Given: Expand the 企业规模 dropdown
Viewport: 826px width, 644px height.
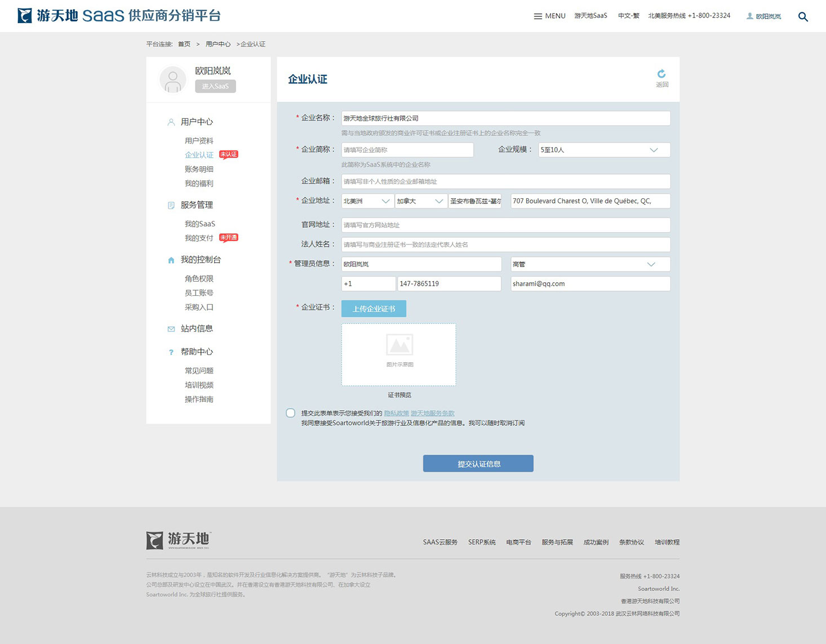Looking at the screenshot, I should [x=604, y=150].
